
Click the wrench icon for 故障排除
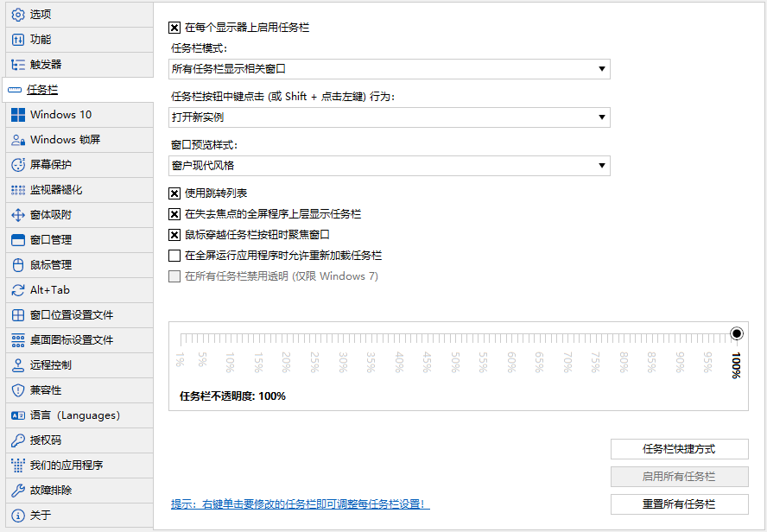18,491
